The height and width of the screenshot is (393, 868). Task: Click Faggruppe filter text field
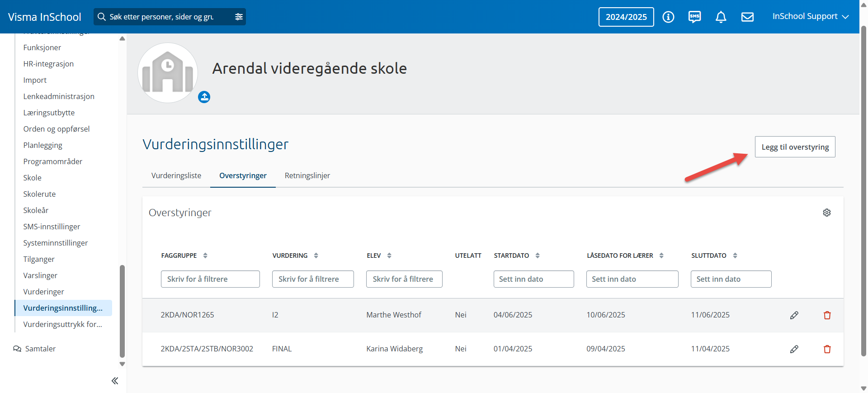210,279
